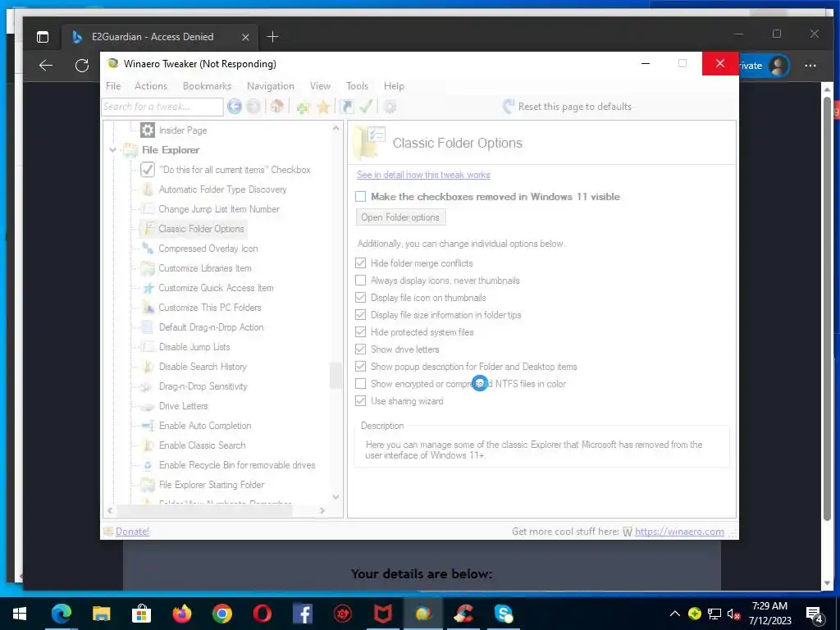Click the Back navigation arrow in Winaero toolbar
Screen dimensions: 840x630
[234, 107]
